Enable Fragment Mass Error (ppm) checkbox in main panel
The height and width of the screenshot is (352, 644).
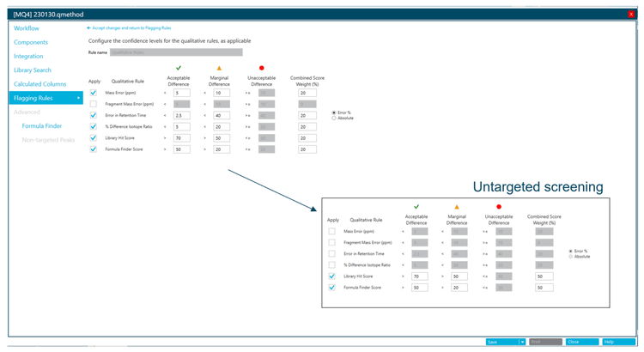94,104
